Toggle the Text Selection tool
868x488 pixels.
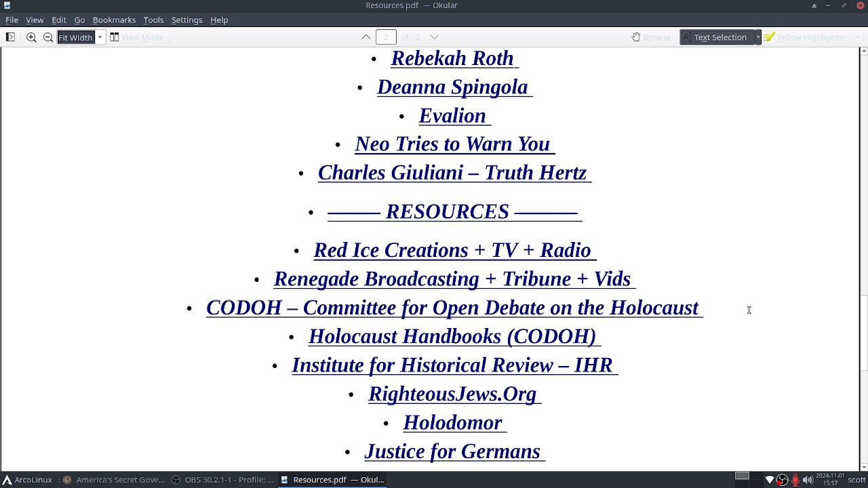[717, 37]
